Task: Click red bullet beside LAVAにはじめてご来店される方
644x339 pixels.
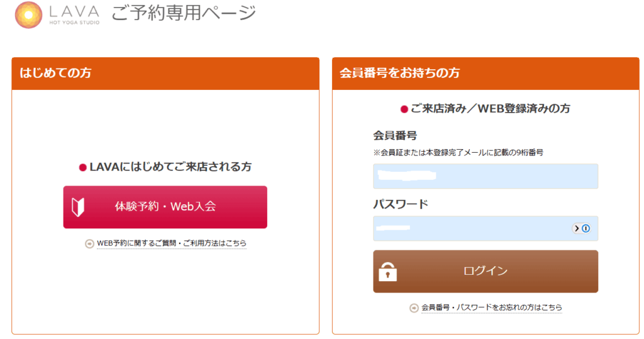Action: [x=82, y=167]
